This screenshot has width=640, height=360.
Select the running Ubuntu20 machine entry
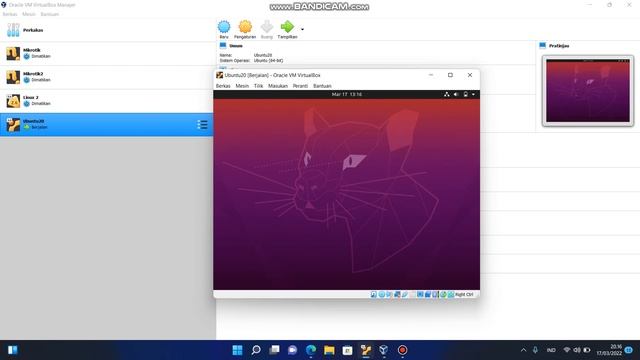[107, 124]
